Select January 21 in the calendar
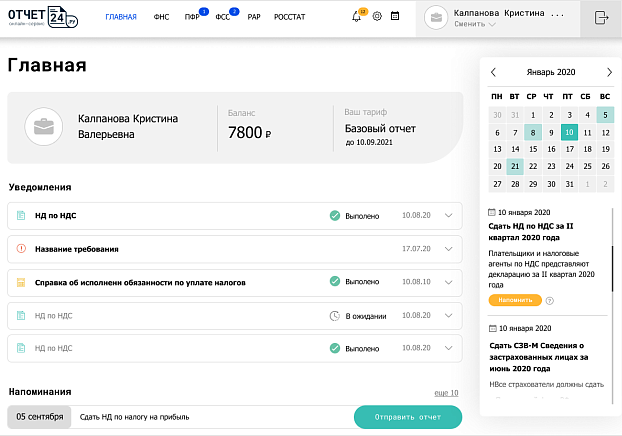 click(515, 166)
